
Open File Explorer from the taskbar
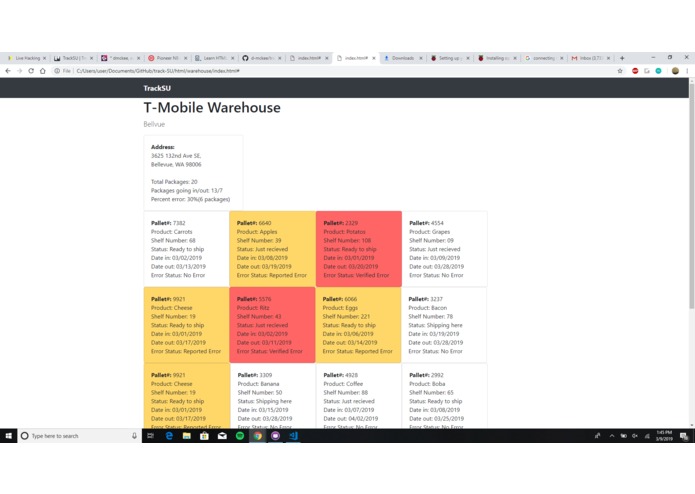coord(187,436)
